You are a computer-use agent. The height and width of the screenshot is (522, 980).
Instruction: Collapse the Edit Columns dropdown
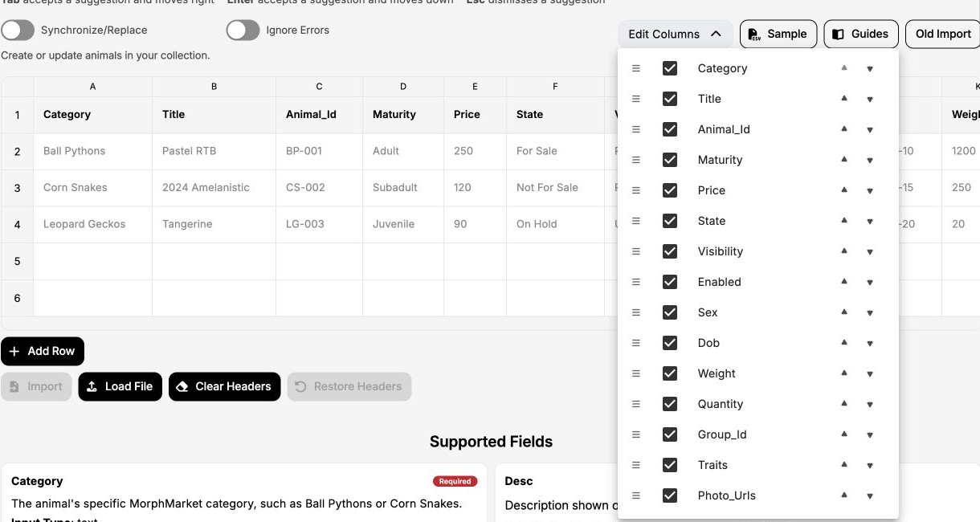tap(675, 34)
